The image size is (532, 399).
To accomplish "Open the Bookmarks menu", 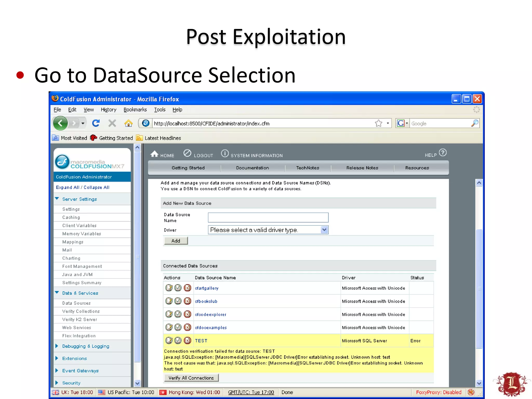I will (135, 110).
